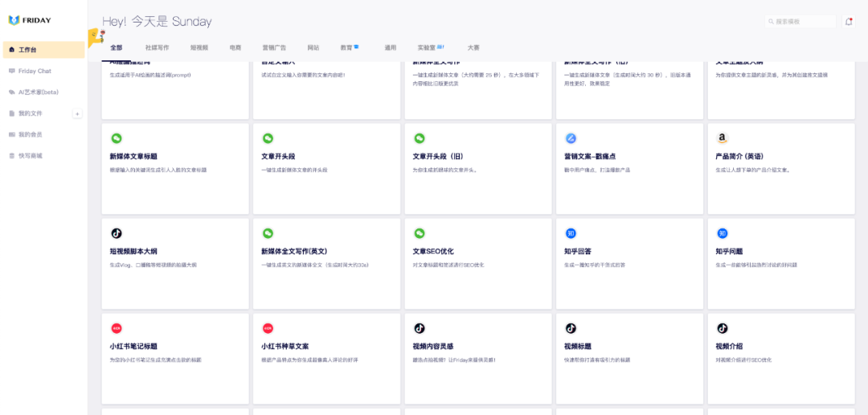Open the 小红书种草文案 template title
This screenshot has height=415, width=868.
(x=285, y=347)
